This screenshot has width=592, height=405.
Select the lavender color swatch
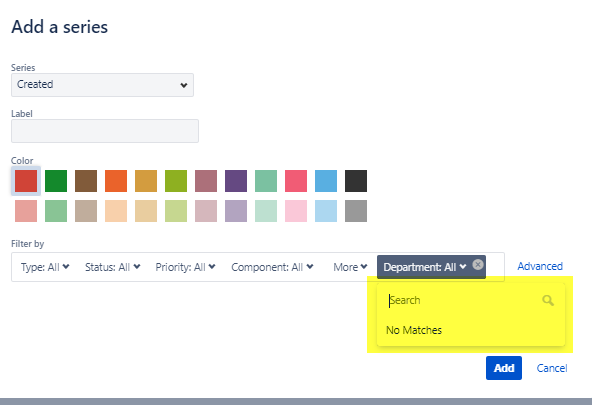pos(236,211)
